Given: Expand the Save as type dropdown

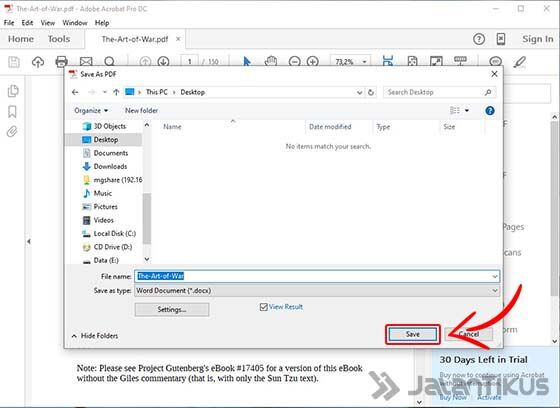Looking at the screenshot, I should [495, 291].
